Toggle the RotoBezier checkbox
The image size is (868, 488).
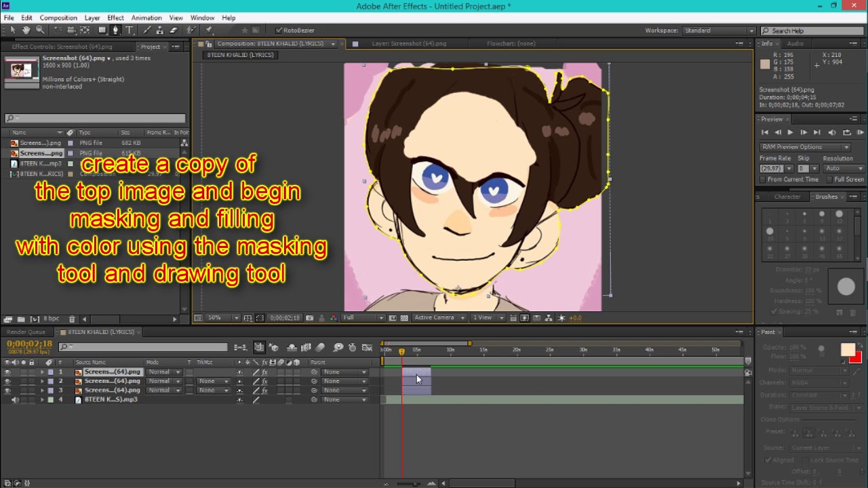pyautogui.click(x=279, y=30)
